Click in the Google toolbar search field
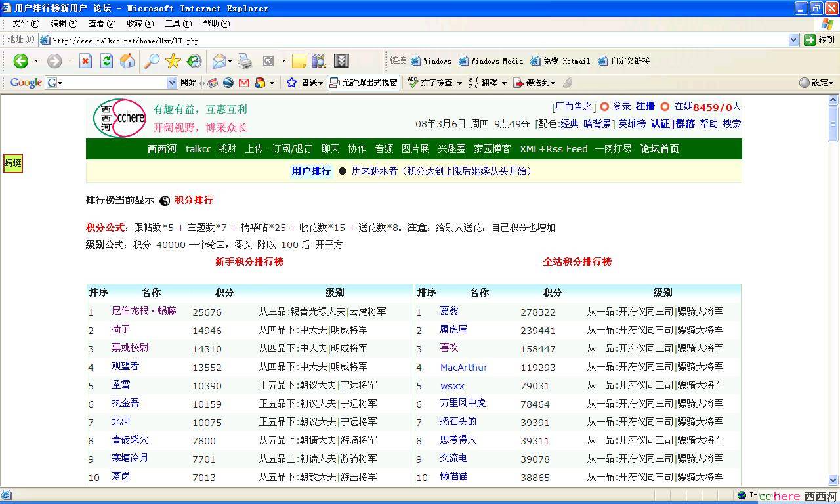The height and width of the screenshot is (504, 840). (111, 83)
